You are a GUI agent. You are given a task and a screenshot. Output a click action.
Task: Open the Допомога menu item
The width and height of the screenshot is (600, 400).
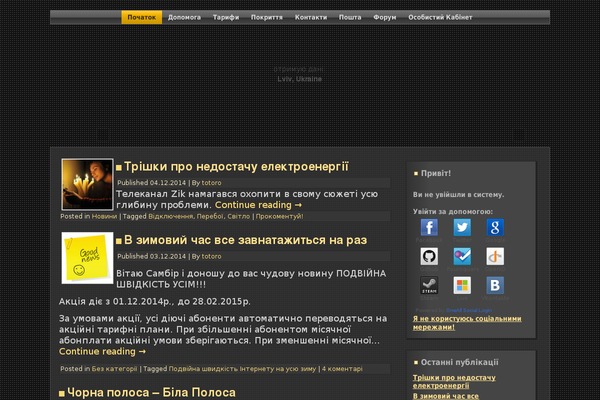click(x=184, y=17)
